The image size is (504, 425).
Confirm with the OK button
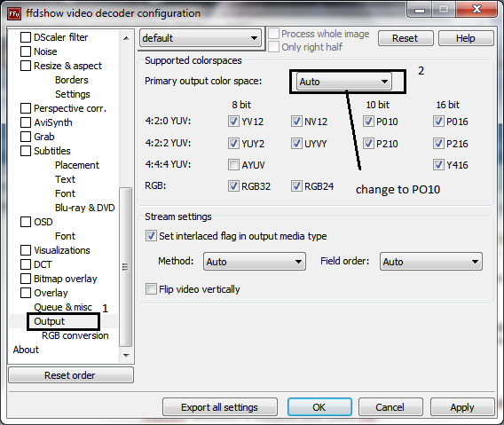(319, 407)
